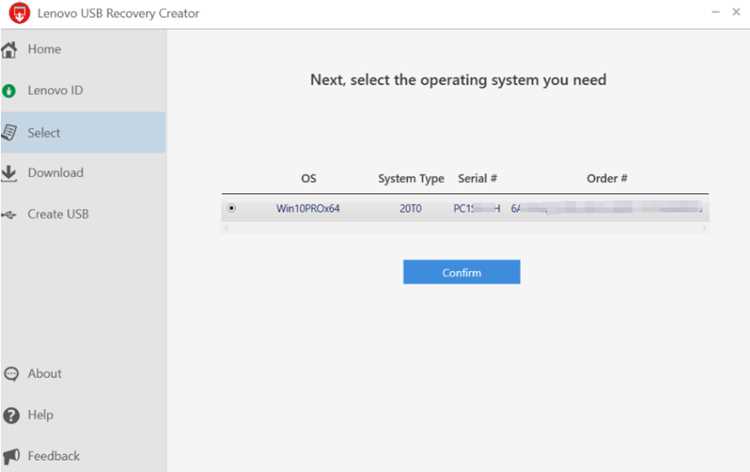Minimize the Recovery Creator window

coord(716,12)
